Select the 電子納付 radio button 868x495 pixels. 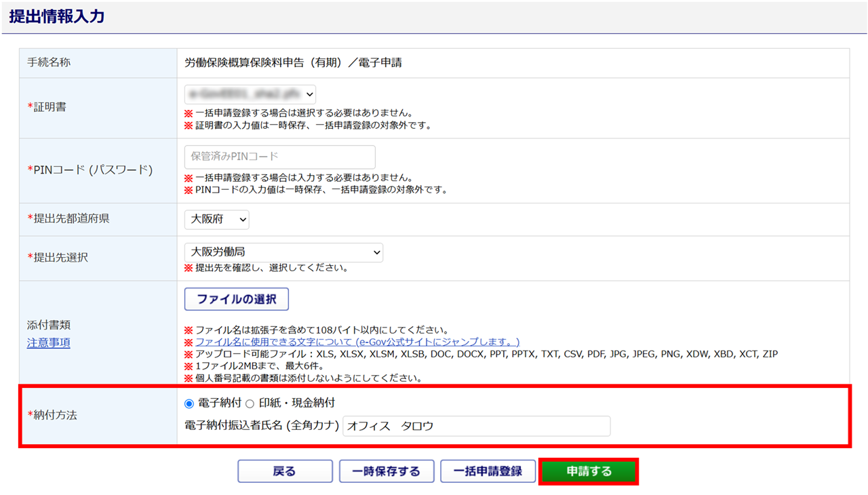189,403
